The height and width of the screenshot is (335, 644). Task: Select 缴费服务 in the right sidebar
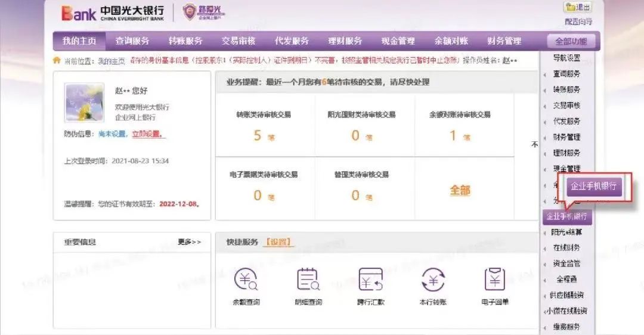(567, 327)
